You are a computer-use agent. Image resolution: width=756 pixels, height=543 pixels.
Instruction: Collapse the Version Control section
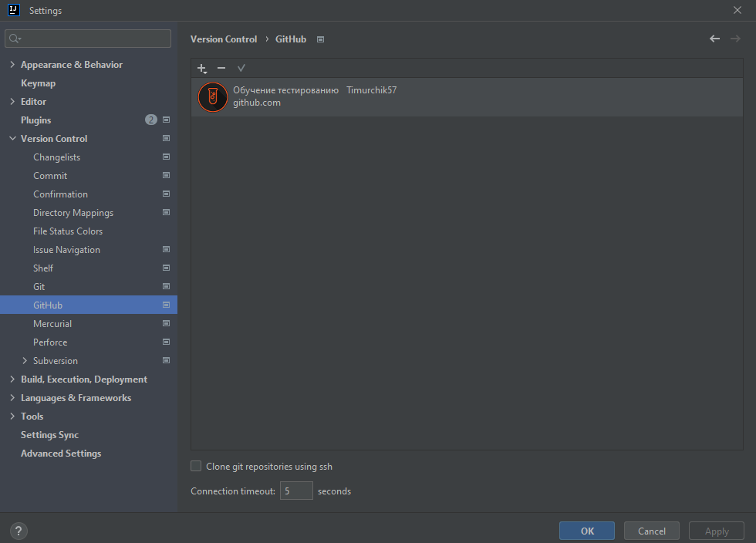pos(12,138)
